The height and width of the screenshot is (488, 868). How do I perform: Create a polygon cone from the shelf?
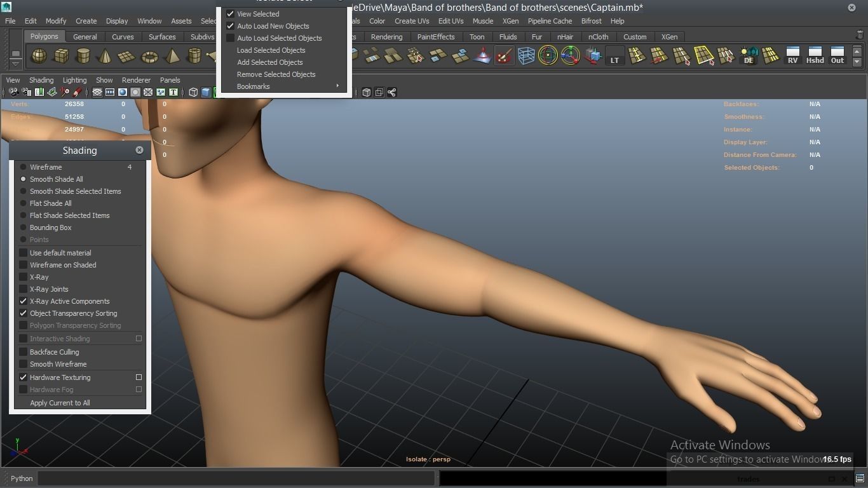click(105, 57)
